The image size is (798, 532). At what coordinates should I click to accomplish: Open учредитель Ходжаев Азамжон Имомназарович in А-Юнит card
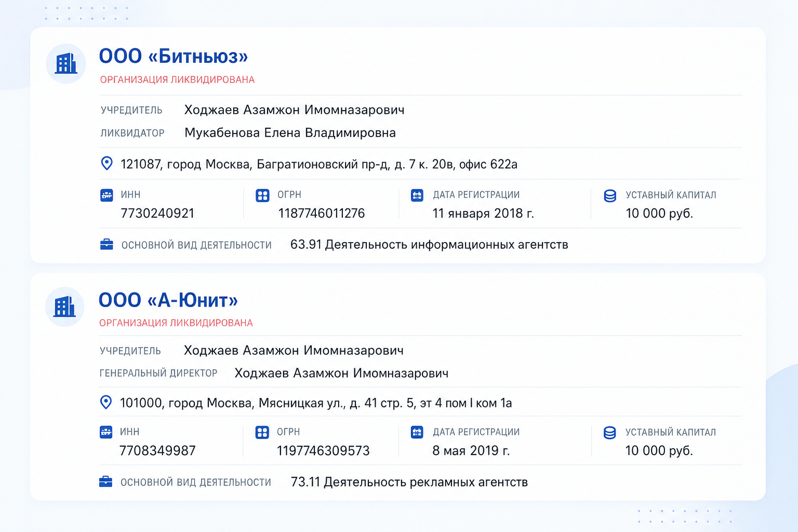tap(294, 351)
